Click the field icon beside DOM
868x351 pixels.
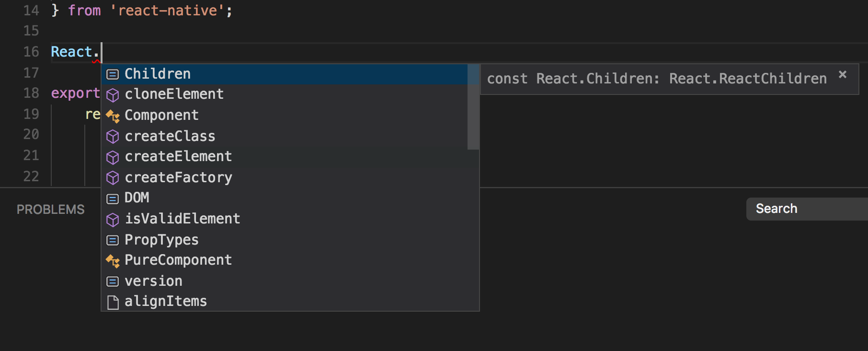coord(113,198)
